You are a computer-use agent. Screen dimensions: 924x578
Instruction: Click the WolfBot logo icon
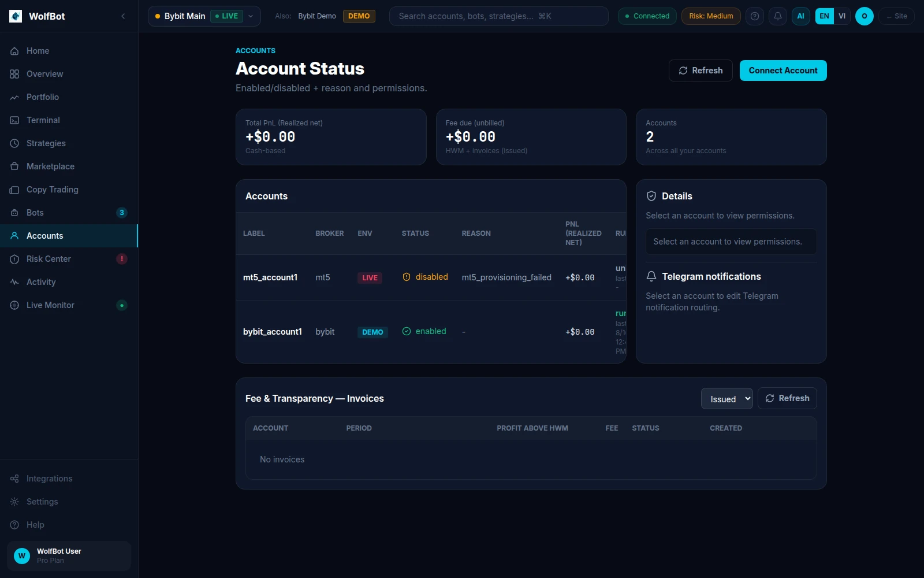coord(16,16)
